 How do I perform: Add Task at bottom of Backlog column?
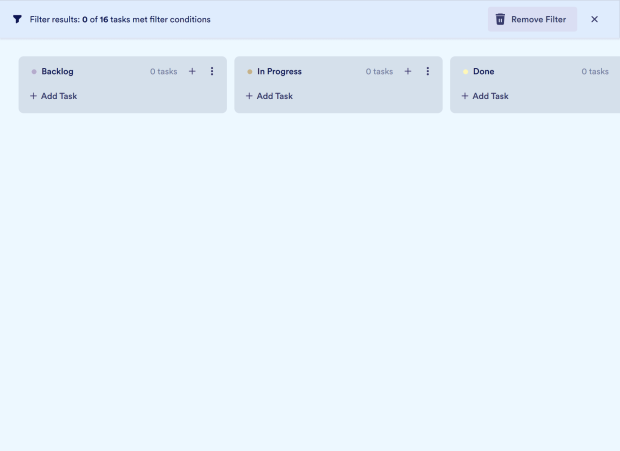pos(53,96)
